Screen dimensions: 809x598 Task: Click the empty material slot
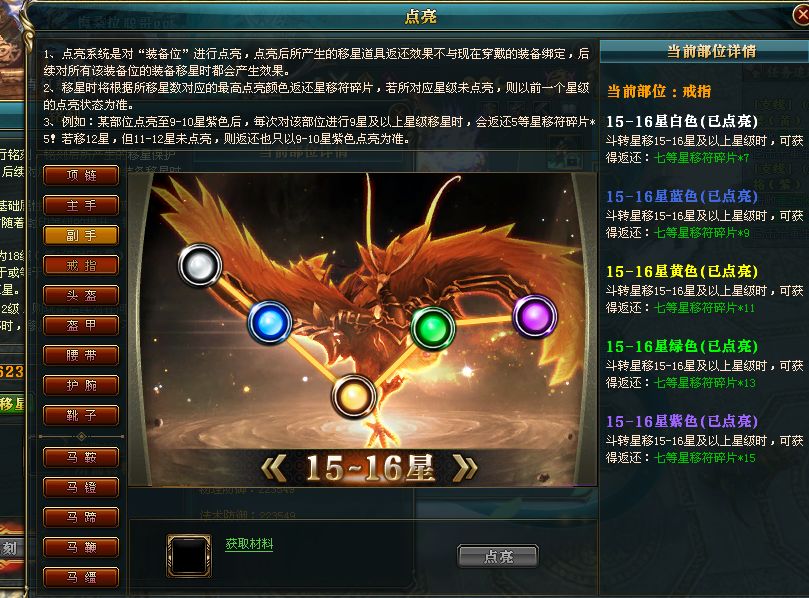(189, 556)
